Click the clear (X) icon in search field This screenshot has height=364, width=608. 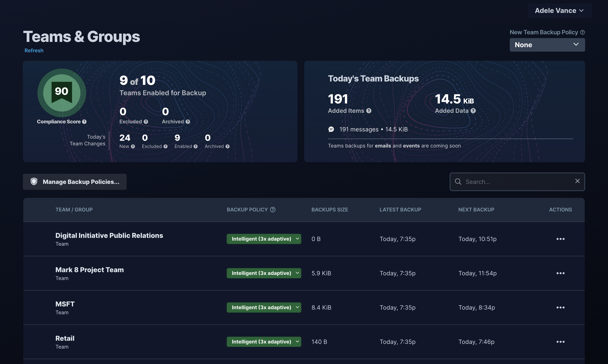pos(577,182)
